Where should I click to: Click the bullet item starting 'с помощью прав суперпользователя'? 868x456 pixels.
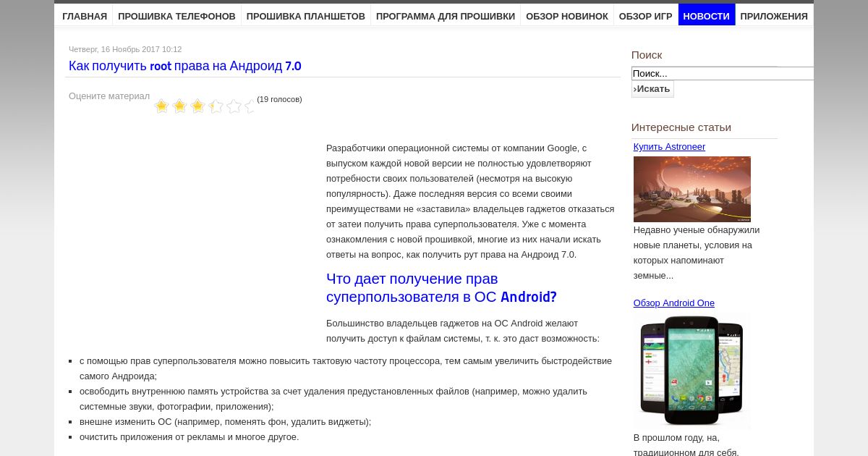(x=346, y=368)
